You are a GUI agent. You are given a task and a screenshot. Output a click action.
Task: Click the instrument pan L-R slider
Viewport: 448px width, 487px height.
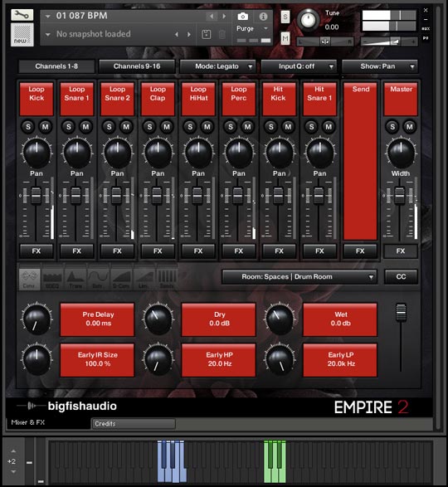coord(325,41)
